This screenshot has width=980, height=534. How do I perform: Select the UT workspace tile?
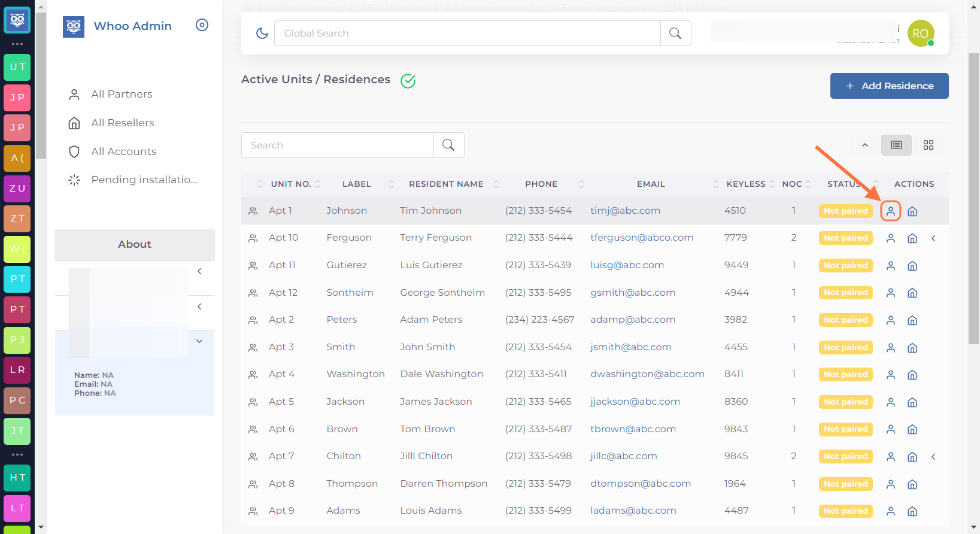17,67
